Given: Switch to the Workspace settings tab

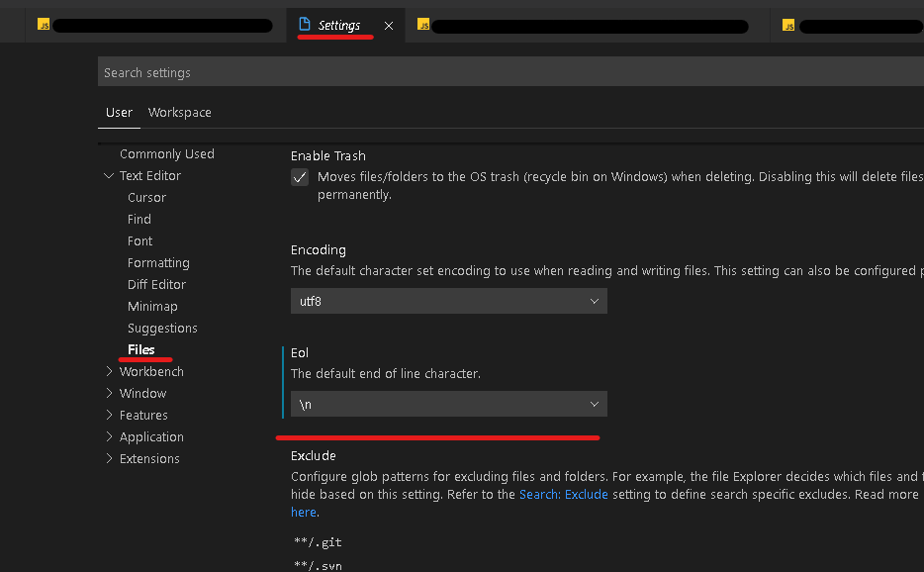Looking at the screenshot, I should pos(179,113).
